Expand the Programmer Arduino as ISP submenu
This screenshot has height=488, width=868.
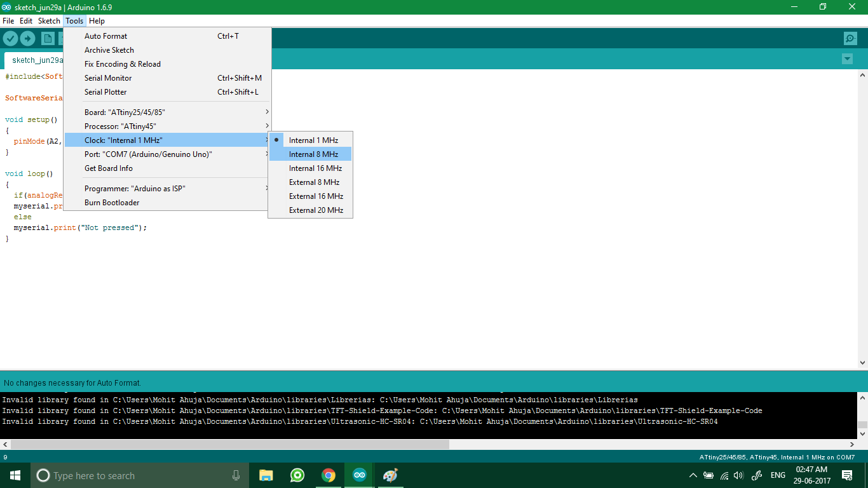[x=168, y=188]
